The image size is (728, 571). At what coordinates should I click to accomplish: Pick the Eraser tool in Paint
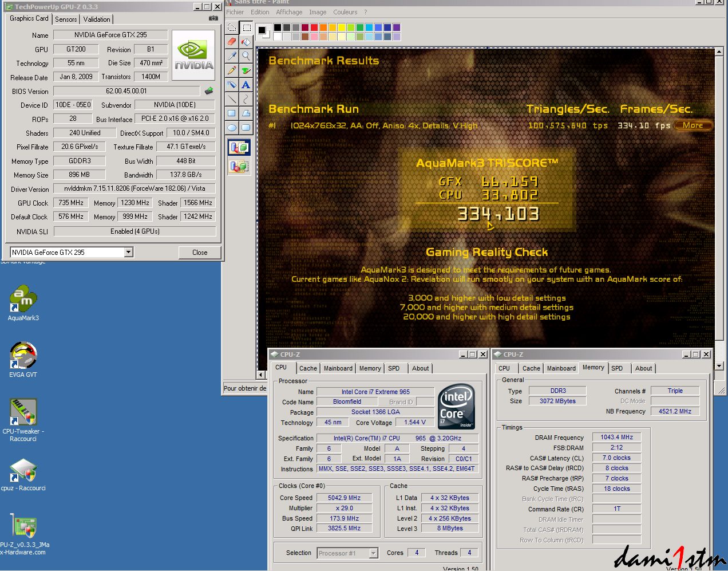pyautogui.click(x=232, y=42)
